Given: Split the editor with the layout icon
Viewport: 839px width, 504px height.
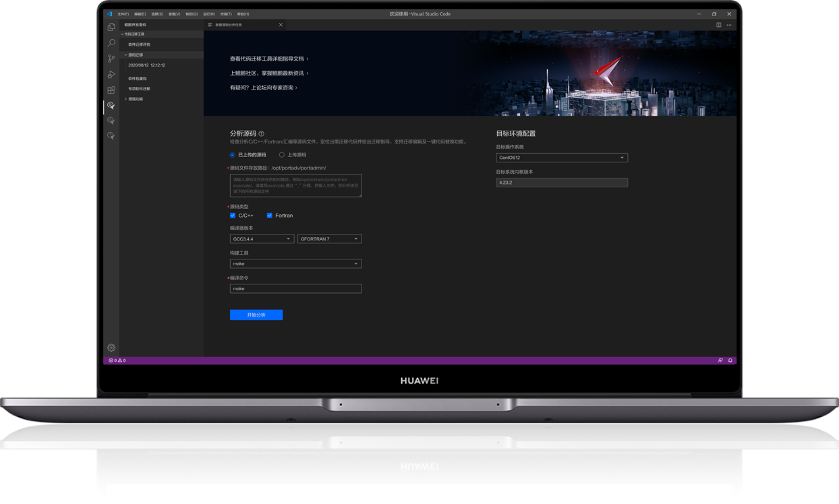Looking at the screenshot, I should coord(719,25).
